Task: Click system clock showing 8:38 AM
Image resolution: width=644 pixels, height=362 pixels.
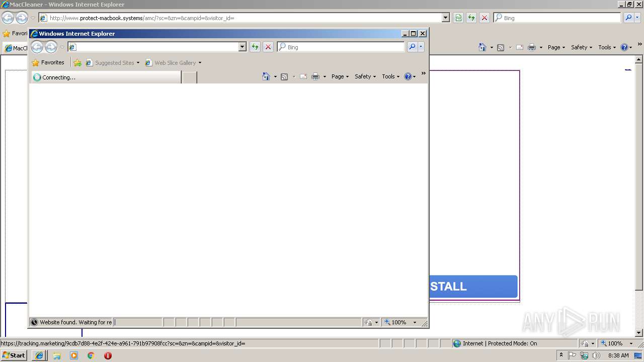Action: [618, 355]
